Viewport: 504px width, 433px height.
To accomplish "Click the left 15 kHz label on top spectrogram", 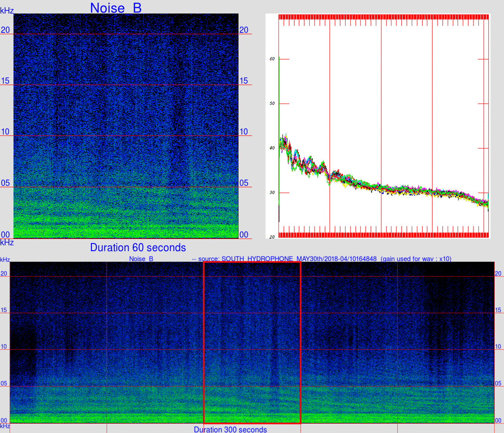I will (x=5, y=81).
